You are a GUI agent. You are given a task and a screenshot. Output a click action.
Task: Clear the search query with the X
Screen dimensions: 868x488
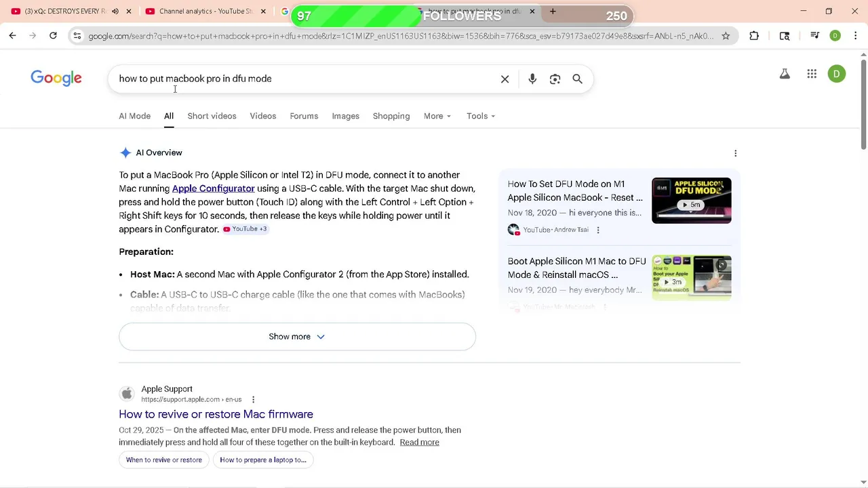tap(505, 79)
